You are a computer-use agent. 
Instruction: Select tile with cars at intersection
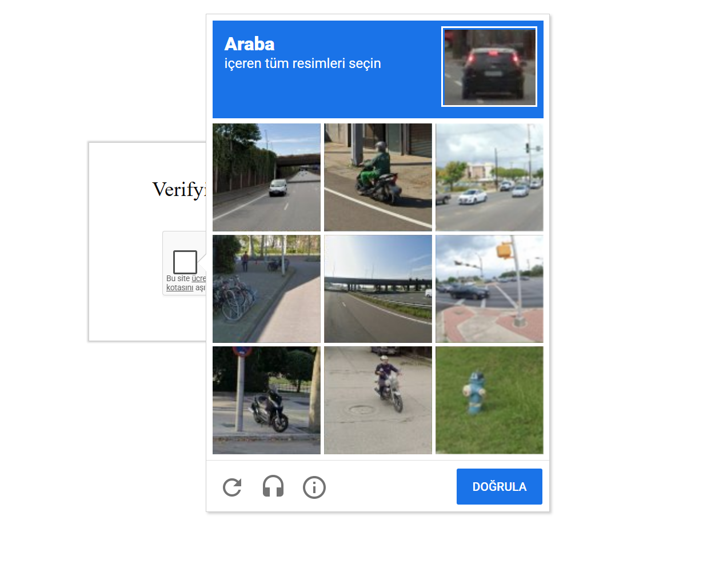(489, 177)
